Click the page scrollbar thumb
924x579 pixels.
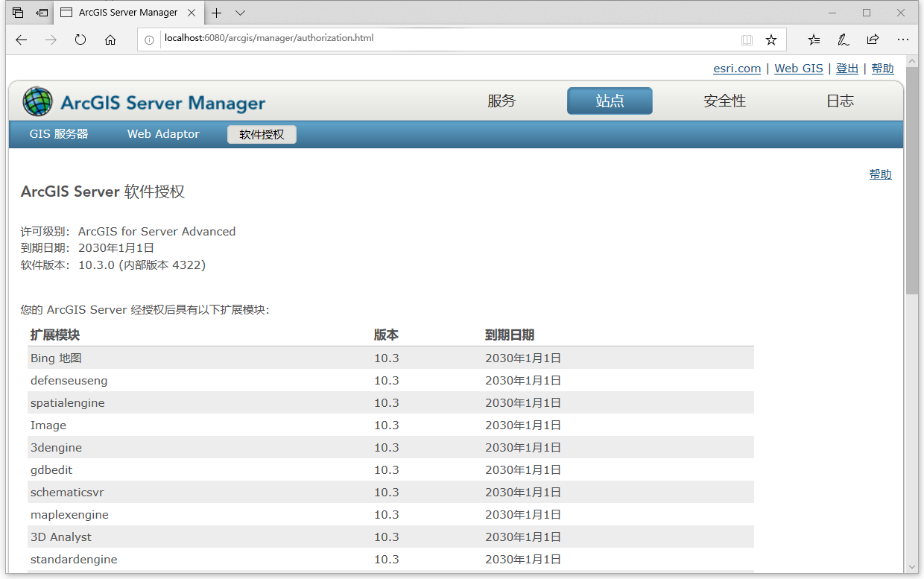click(x=912, y=180)
